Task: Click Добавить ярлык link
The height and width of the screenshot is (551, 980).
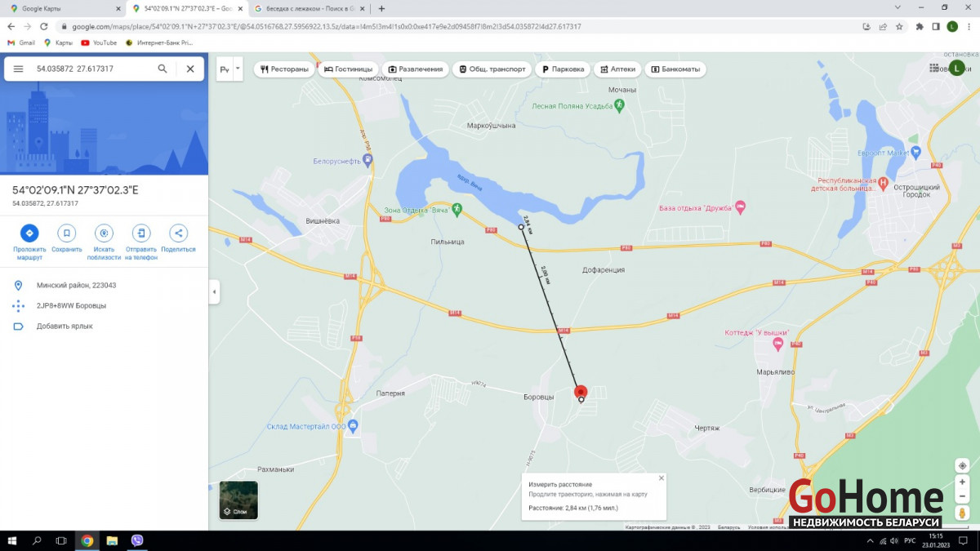Action: [x=65, y=326]
